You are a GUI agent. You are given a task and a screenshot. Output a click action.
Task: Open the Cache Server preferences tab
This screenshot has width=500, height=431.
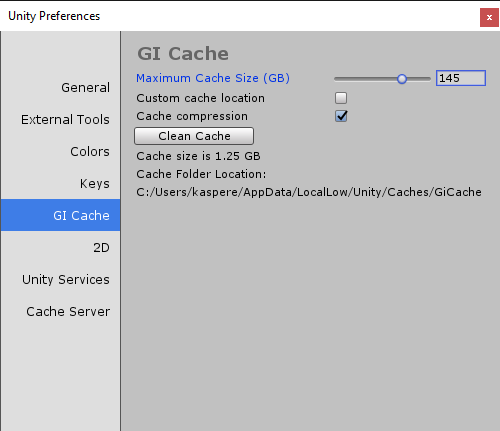[x=60, y=311]
